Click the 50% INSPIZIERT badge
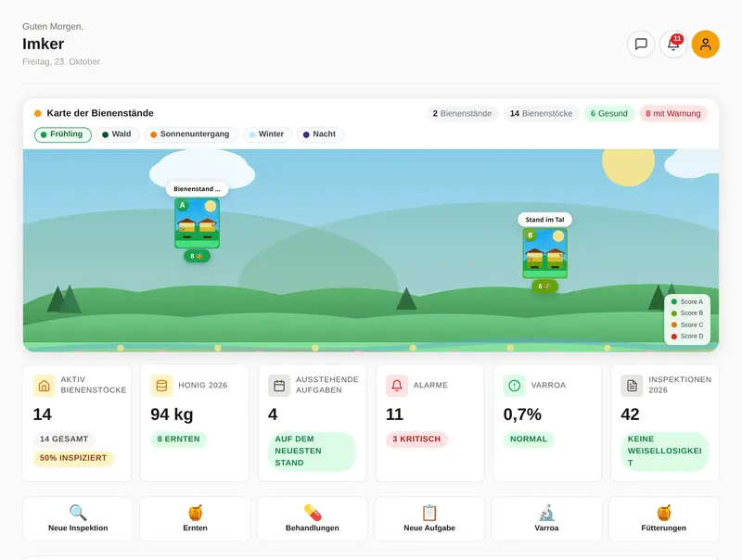The height and width of the screenshot is (560, 742). 73,458
